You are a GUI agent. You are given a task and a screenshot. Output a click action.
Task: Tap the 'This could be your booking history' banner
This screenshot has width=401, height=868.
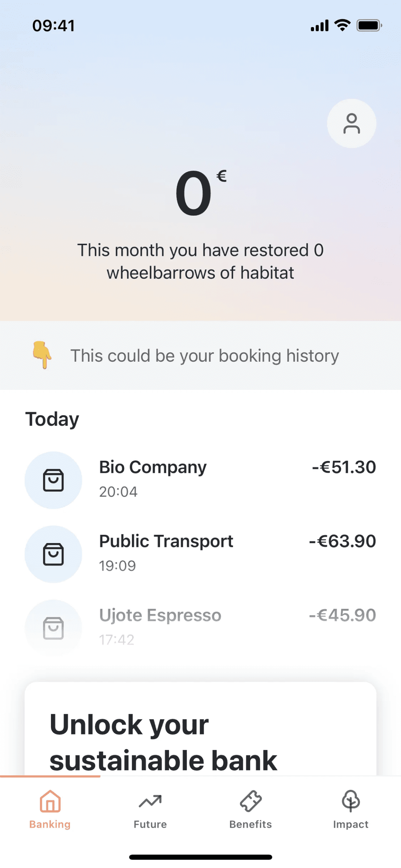click(205, 356)
